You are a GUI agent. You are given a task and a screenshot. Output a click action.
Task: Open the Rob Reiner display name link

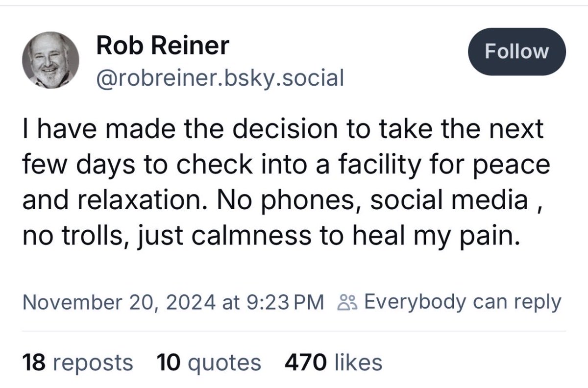coord(163,47)
